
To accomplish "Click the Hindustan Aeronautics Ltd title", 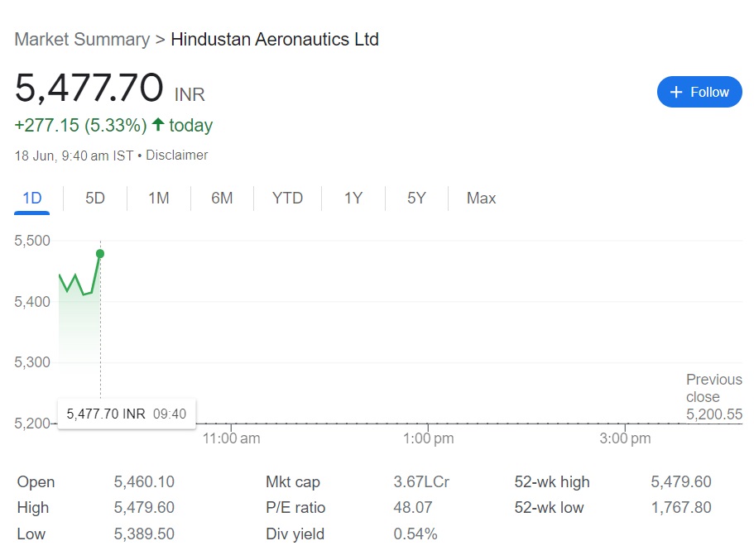I will coord(274,39).
